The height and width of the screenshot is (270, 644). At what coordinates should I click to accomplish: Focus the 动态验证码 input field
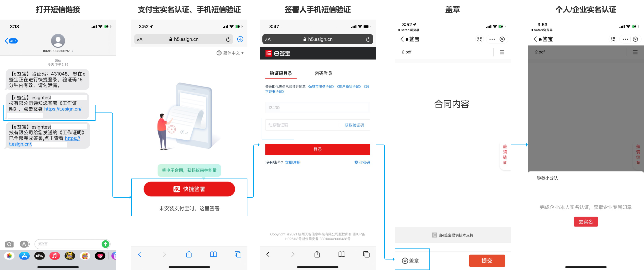[x=302, y=125]
